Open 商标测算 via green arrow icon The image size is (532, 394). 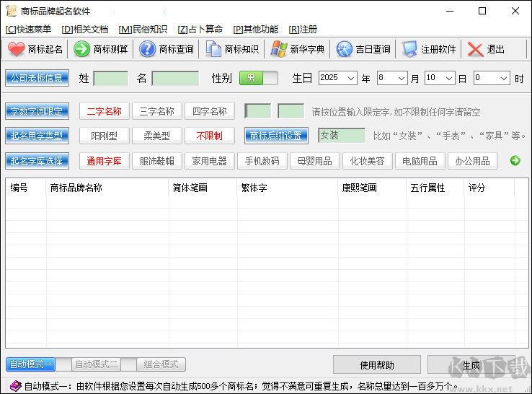pos(81,49)
